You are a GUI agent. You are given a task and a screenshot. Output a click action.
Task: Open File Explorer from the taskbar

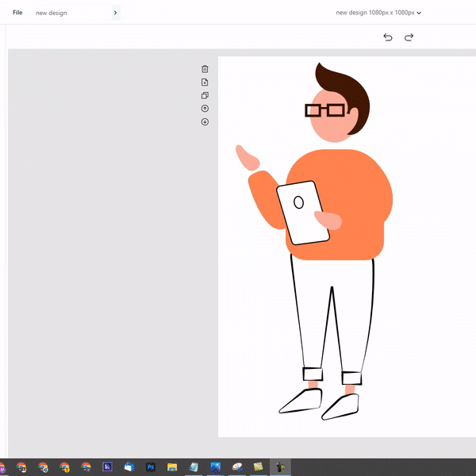tap(172, 466)
